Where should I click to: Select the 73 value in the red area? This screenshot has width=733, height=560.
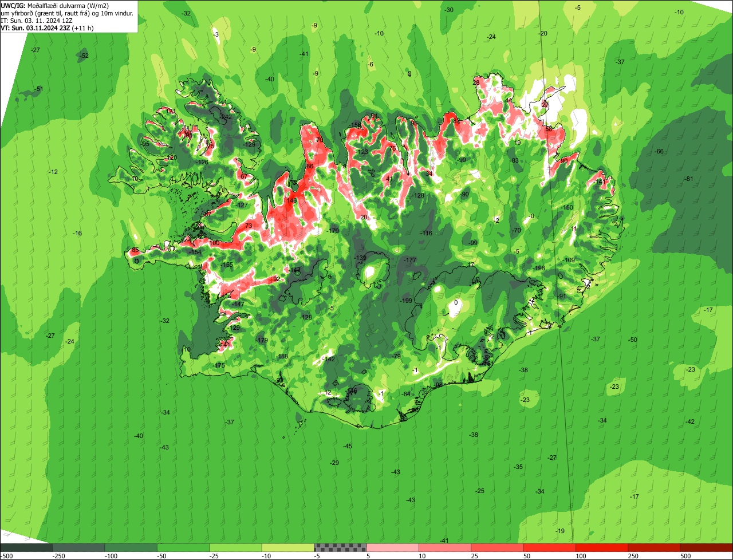point(249,226)
